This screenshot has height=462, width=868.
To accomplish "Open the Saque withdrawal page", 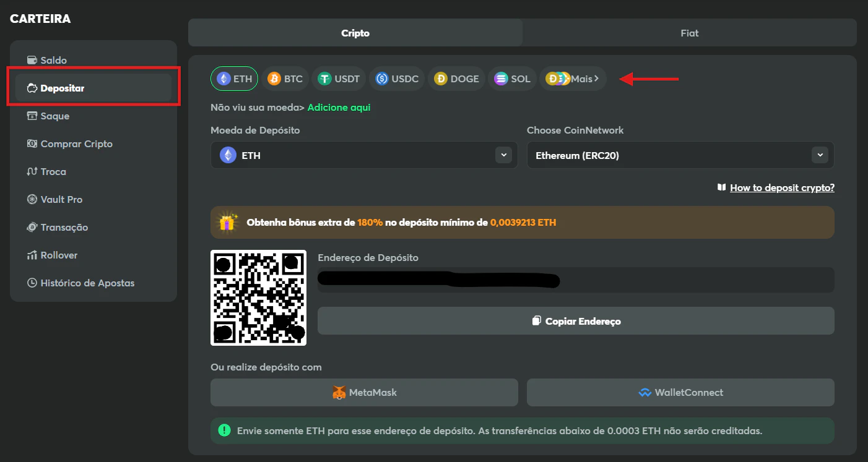I will click(x=93, y=116).
